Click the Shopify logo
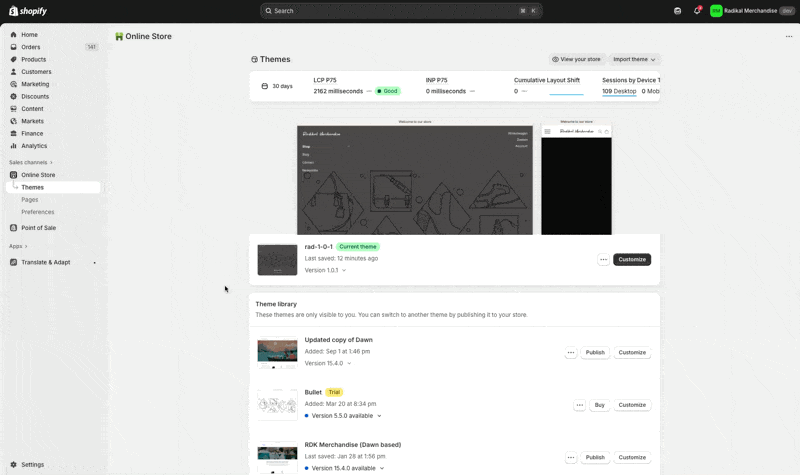The image size is (800, 475). click(28, 11)
